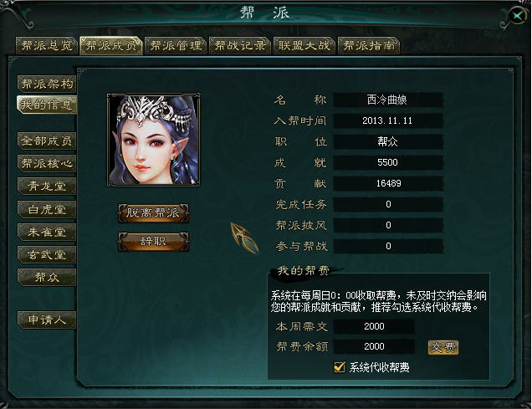532x409 pixels.
Task: Open the 玄武堂 member list
Action: (x=47, y=255)
